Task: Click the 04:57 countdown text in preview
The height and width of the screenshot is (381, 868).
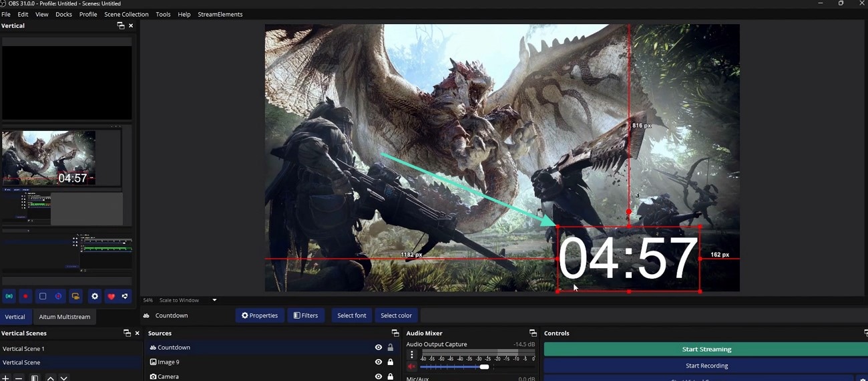Action: coord(628,259)
